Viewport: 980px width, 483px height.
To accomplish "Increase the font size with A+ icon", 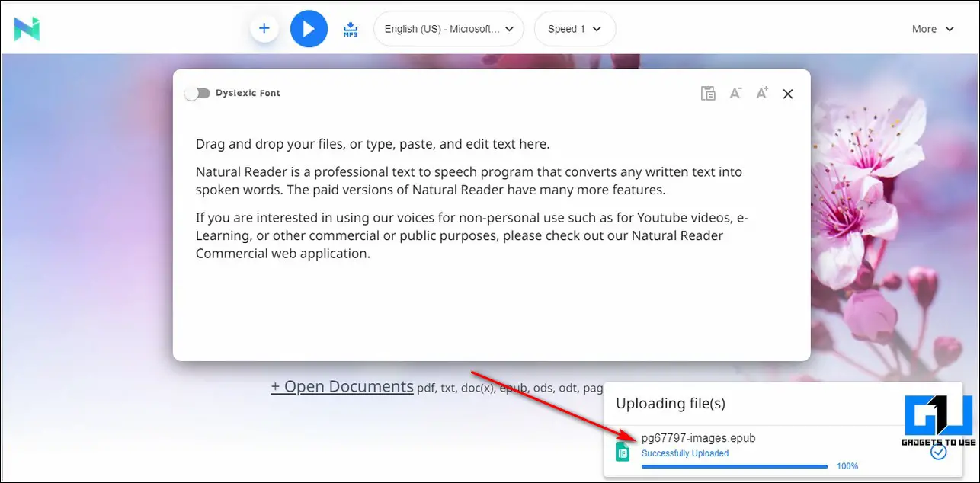I will (x=761, y=93).
